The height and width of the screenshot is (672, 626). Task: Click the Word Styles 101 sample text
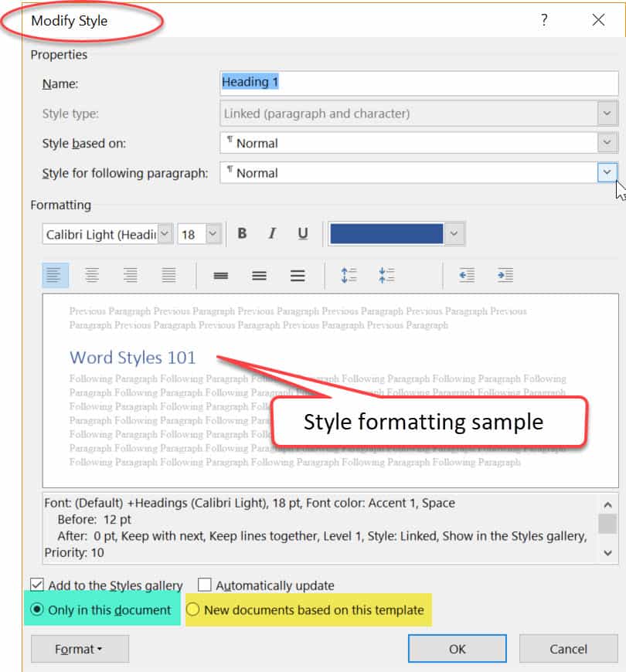(132, 358)
